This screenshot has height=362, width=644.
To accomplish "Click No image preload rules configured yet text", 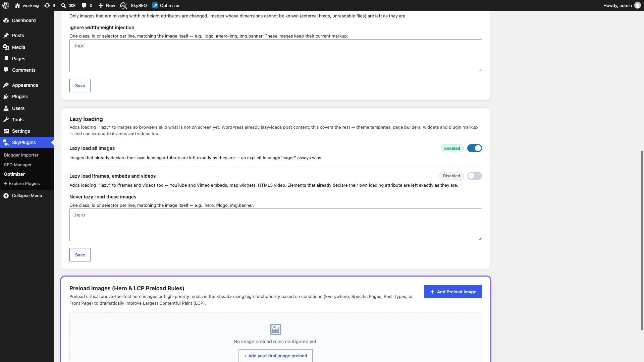I will pos(276,342).
